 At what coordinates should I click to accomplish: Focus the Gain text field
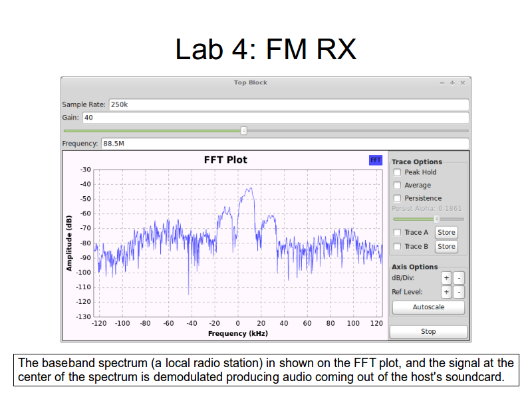pos(275,118)
